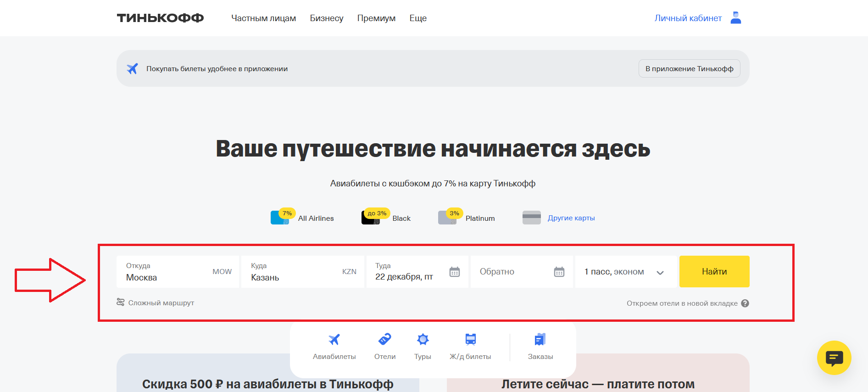Select the Туры tours icon
Viewport: 868px width, 392px height.
[423, 340]
